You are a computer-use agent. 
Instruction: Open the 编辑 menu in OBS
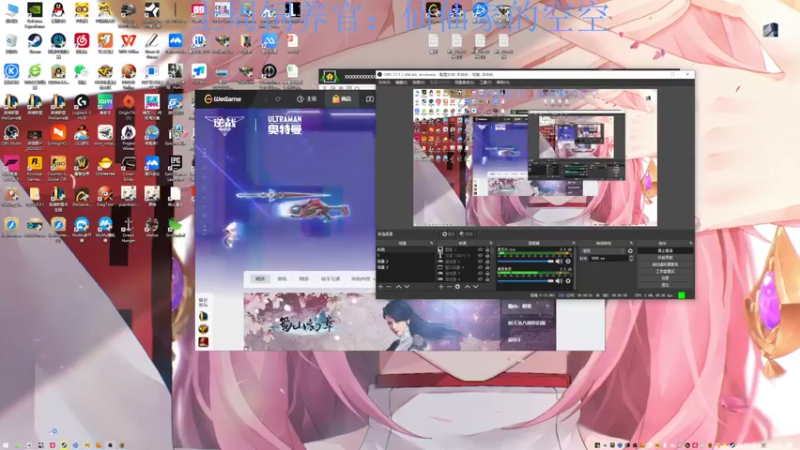point(402,82)
